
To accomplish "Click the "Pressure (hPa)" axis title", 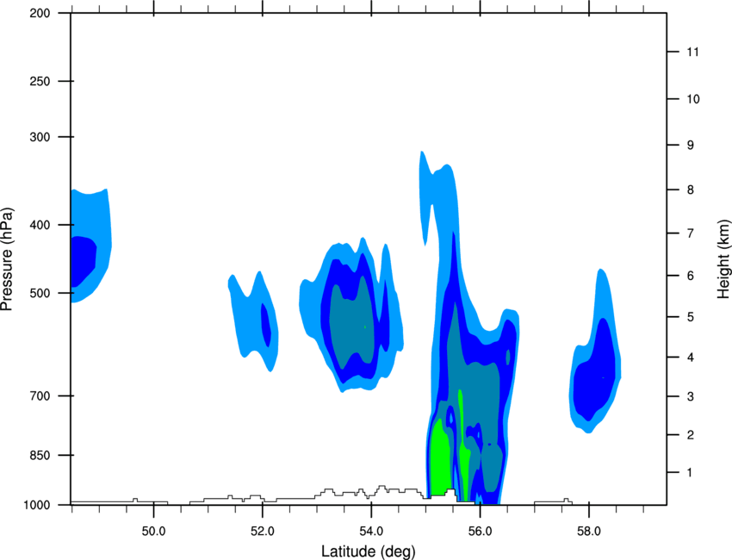I will tap(7, 259).
